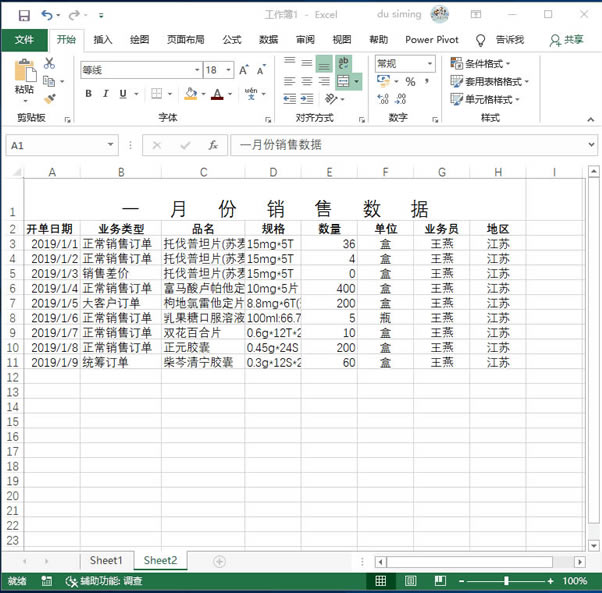Toggle top vertical alignment

(289, 62)
